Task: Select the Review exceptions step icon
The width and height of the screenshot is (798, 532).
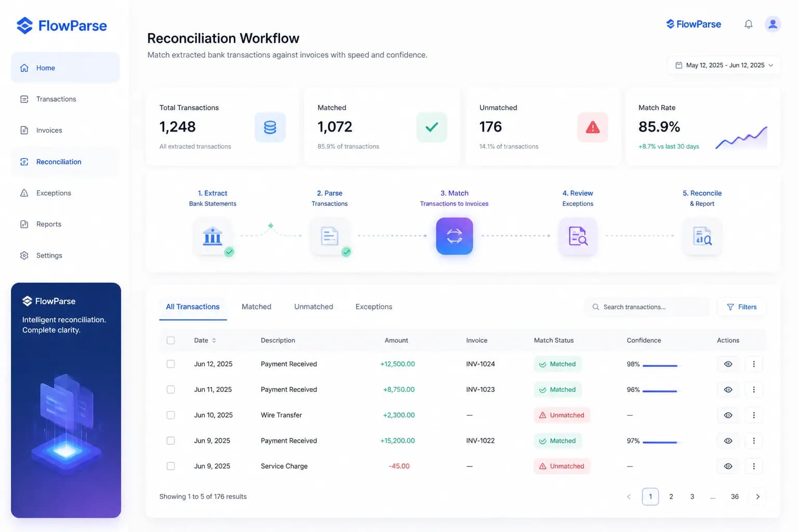Action: (x=578, y=236)
